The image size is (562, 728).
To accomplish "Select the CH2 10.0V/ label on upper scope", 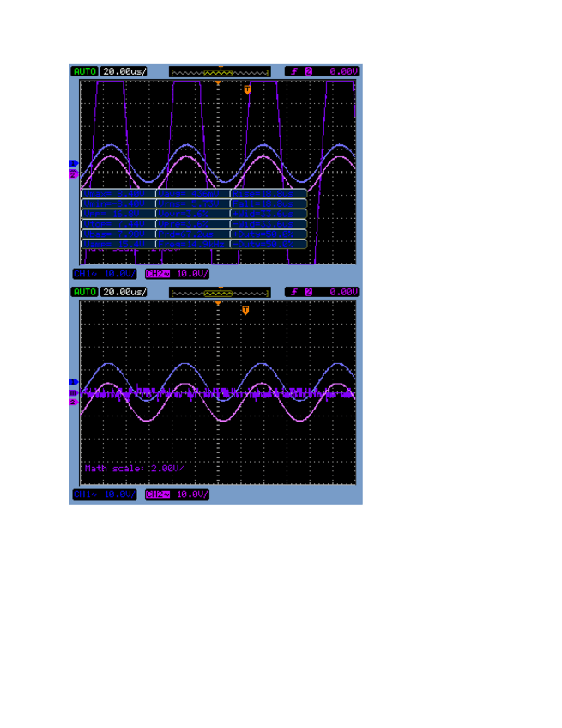I will coord(177,274).
